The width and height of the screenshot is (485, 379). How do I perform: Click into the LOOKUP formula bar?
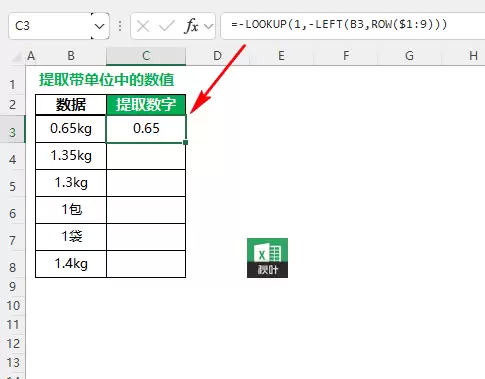point(353,26)
